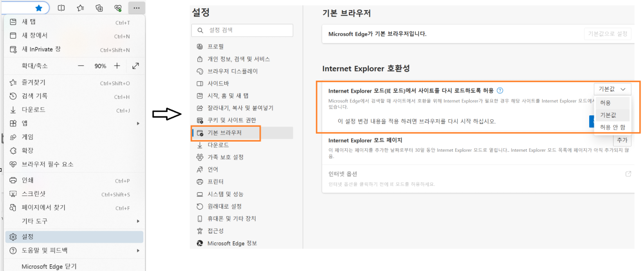Viewport: 644px width, 271px height.
Task: Open 사이드바 settings section
Action: point(242,83)
